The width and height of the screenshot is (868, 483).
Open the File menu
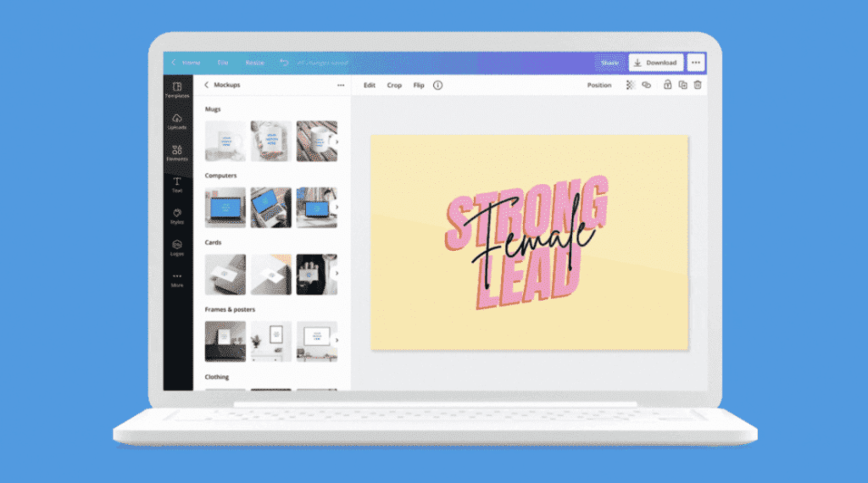pyautogui.click(x=223, y=63)
